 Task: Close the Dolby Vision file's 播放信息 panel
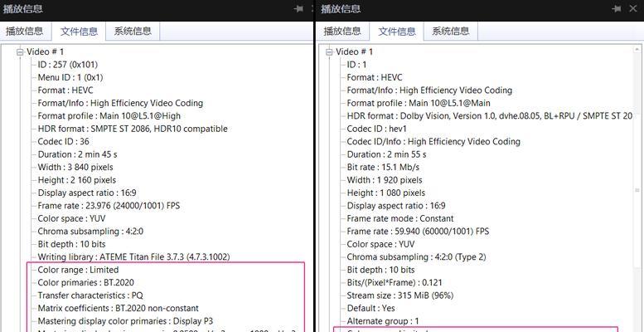coord(633,8)
